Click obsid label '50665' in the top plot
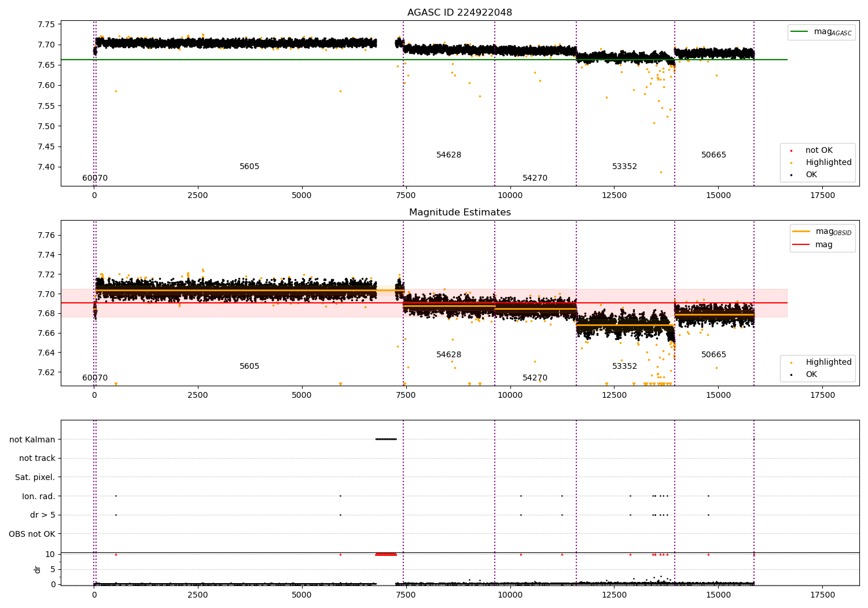The height and width of the screenshot is (608, 868). point(713,155)
